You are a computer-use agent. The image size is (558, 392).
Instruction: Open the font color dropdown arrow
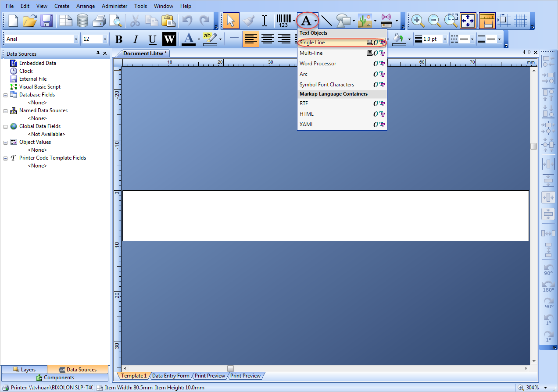[199, 39]
